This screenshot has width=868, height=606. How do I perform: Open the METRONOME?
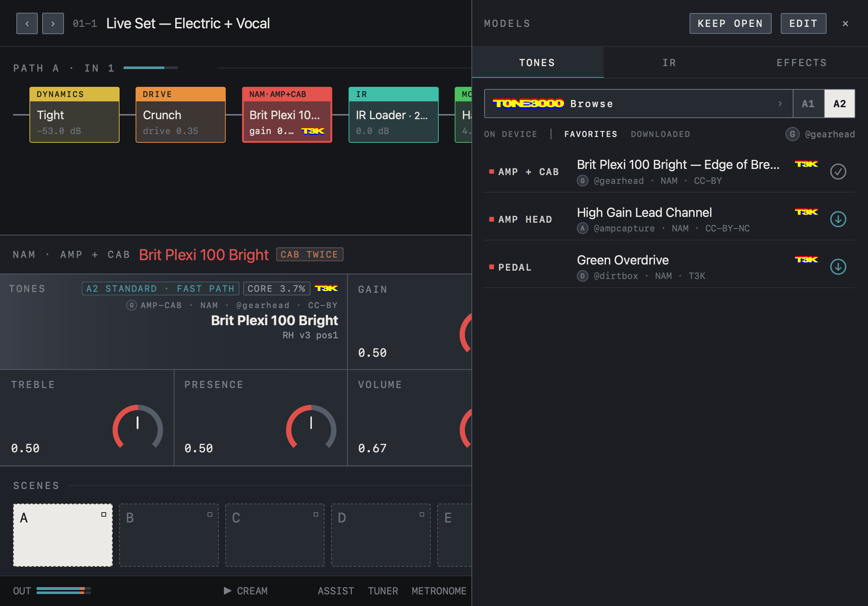(439, 591)
